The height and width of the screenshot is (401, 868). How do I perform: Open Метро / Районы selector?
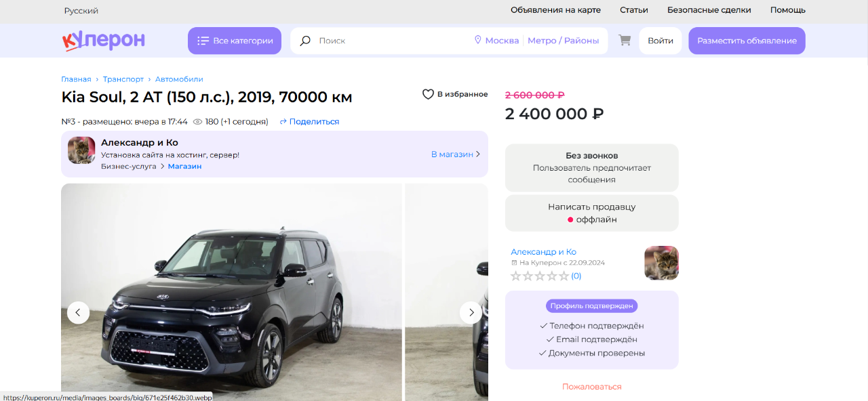pyautogui.click(x=563, y=41)
